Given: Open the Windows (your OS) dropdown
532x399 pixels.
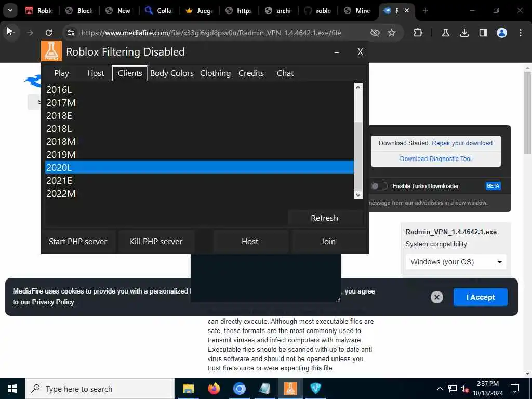Looking at the screenshot, I should [x=456, y=262].
